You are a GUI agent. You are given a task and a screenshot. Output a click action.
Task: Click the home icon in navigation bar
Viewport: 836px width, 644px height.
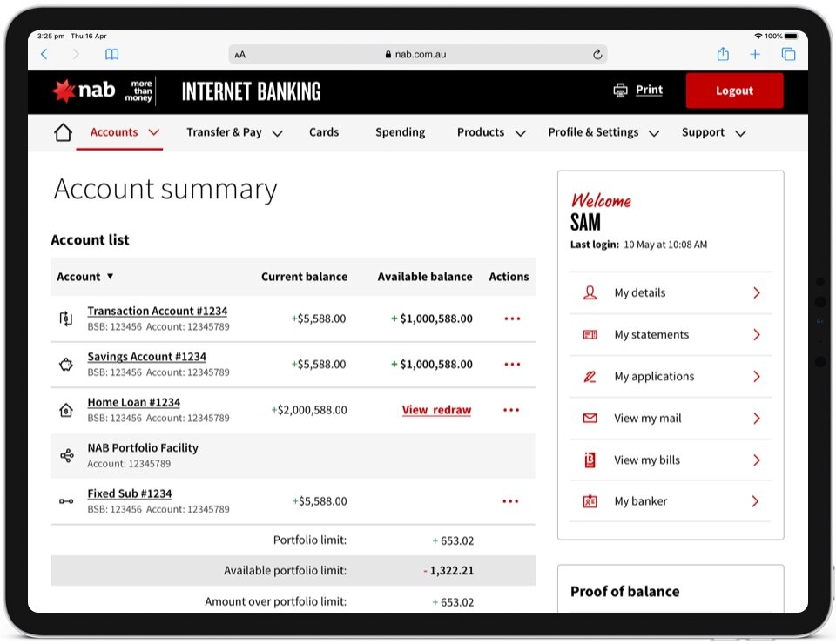coord(63,133)
